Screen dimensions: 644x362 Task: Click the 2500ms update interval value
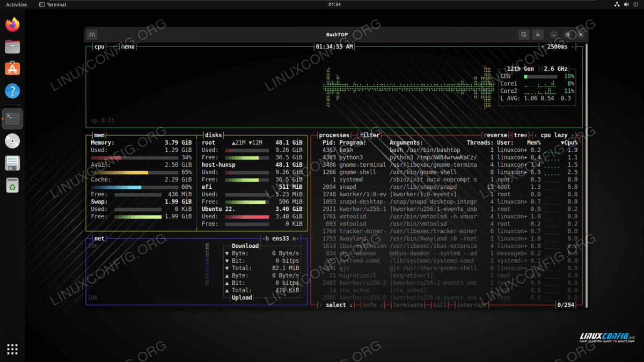click(558, 47)
